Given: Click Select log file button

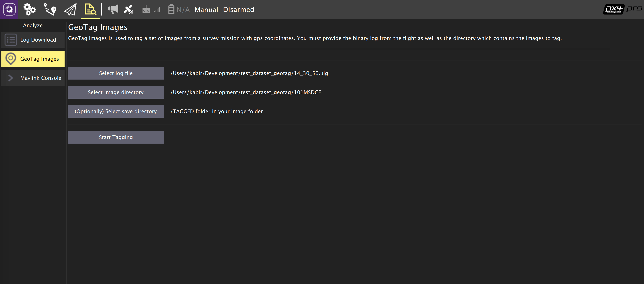Looking at the screenshot, I should coord(115,73).
